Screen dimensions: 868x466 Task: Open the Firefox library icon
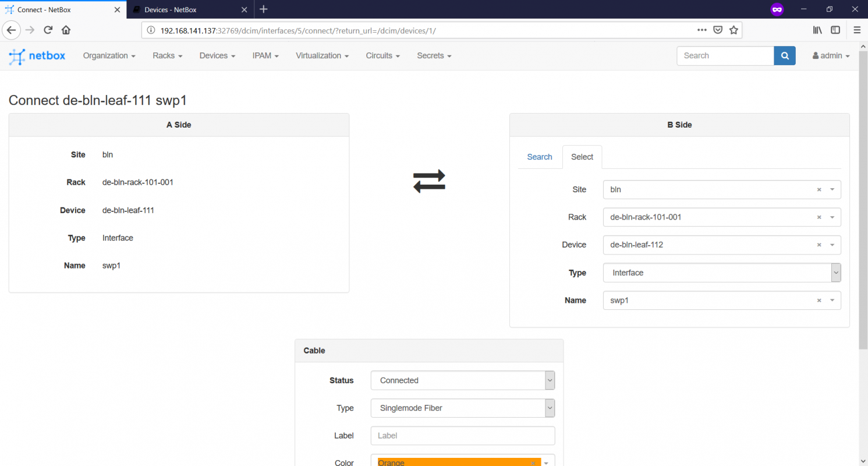pyautogui.click(x=817, y=30)
